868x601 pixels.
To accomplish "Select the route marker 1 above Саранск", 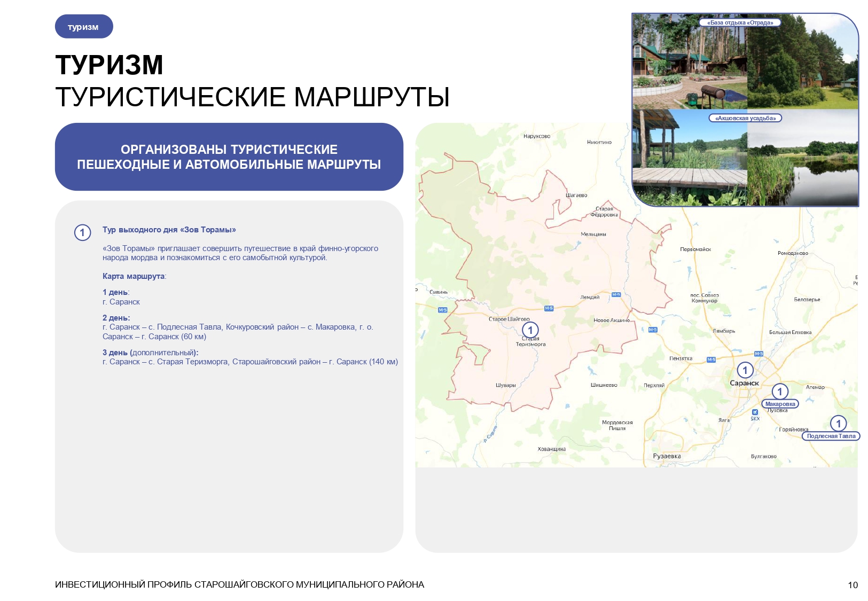I will (745, 370).
